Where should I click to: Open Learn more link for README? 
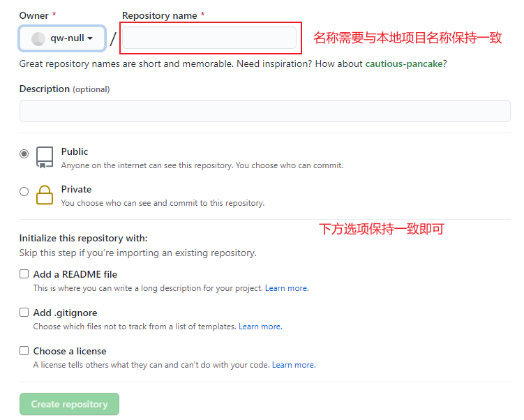(287, 288)
